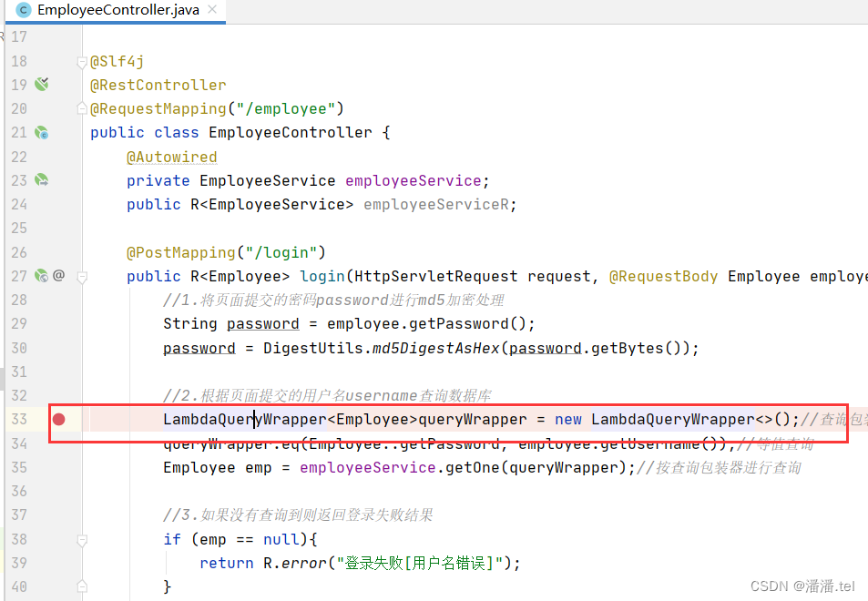Click line number 25 in the gutter

19,228
